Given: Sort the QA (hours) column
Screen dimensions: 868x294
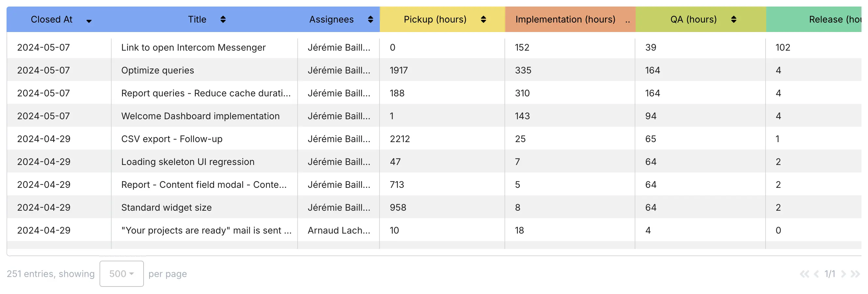Looking at the screenshot, I should [735, 19].
